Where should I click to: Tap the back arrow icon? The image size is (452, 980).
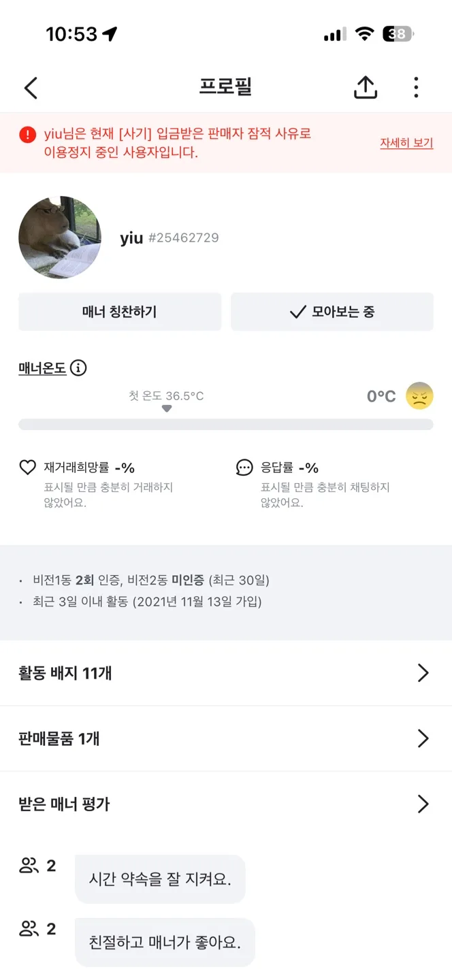[31, 88]
